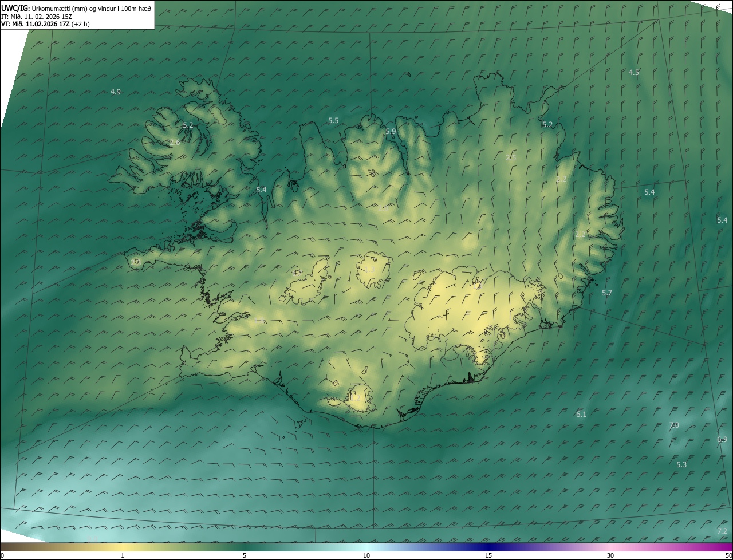Select the 4.5 value over the northeast sea
Viewport: 733px width, 560px height.
[633, 73]
